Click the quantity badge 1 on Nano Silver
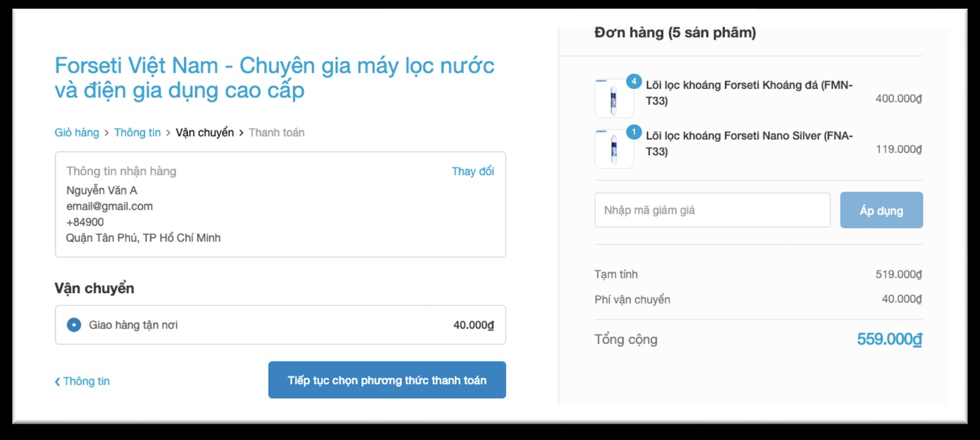 click(634, 132)
